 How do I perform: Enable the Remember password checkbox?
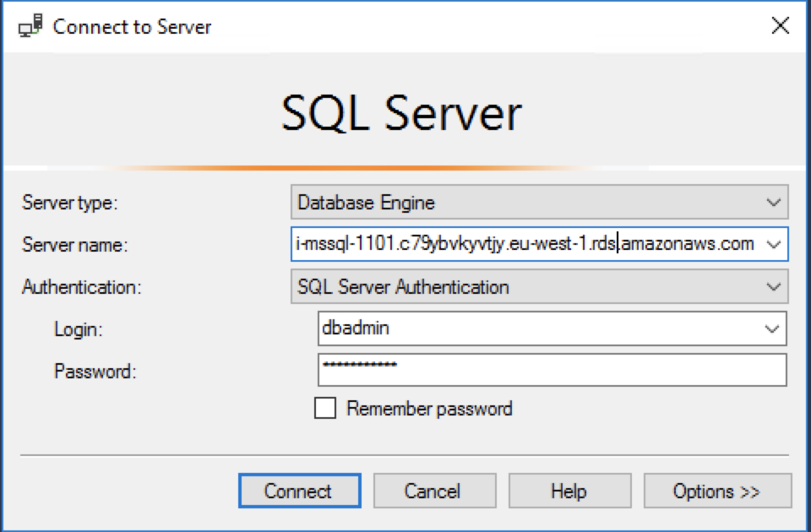point(324,409)
